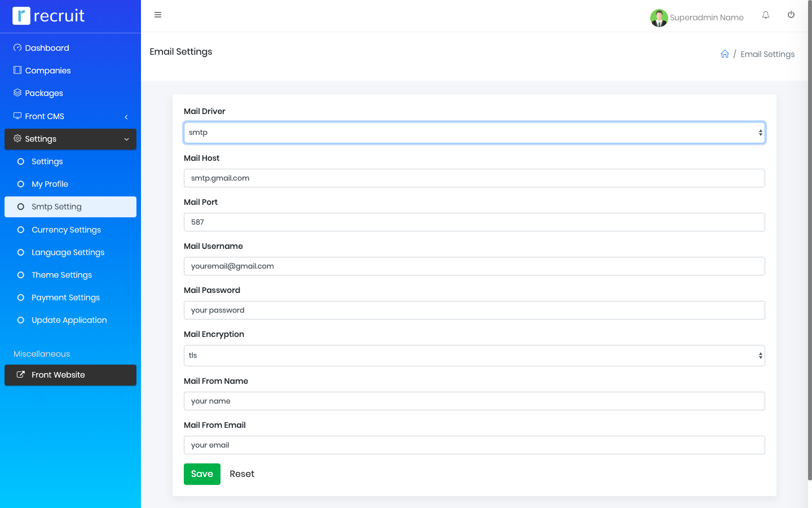Click the Superadmin avatar picture
The image size is (812, 508).
pyautogui.click(x=659, y=17)
